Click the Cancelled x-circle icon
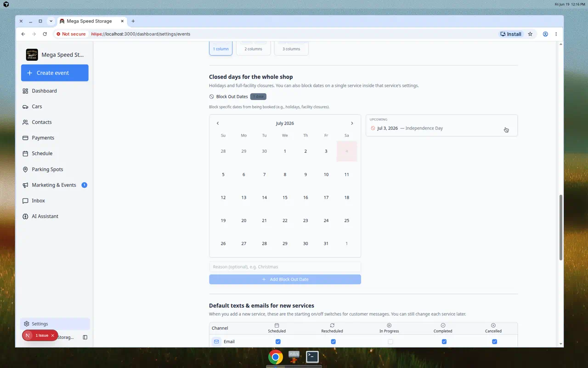 pyautogui.click(x=493, y=325)
